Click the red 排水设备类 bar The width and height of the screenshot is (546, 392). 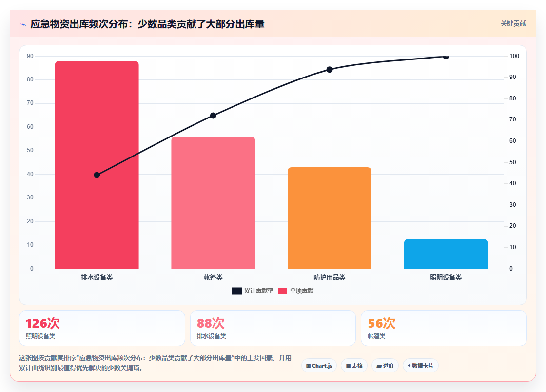(x=97, y=165)
